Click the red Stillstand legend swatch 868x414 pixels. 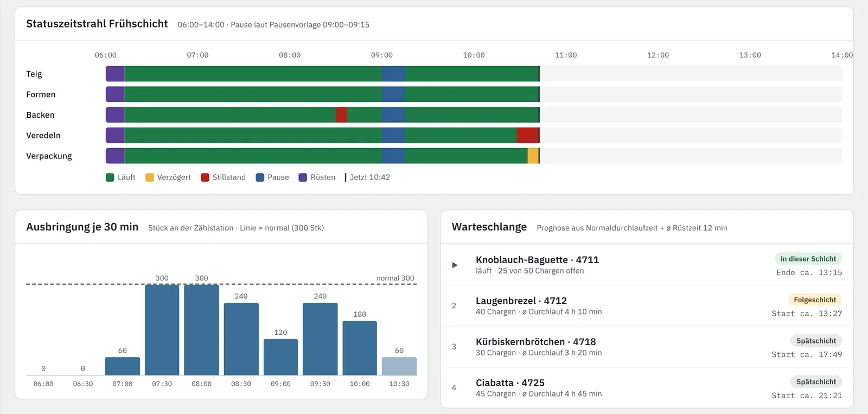(205, 177)
